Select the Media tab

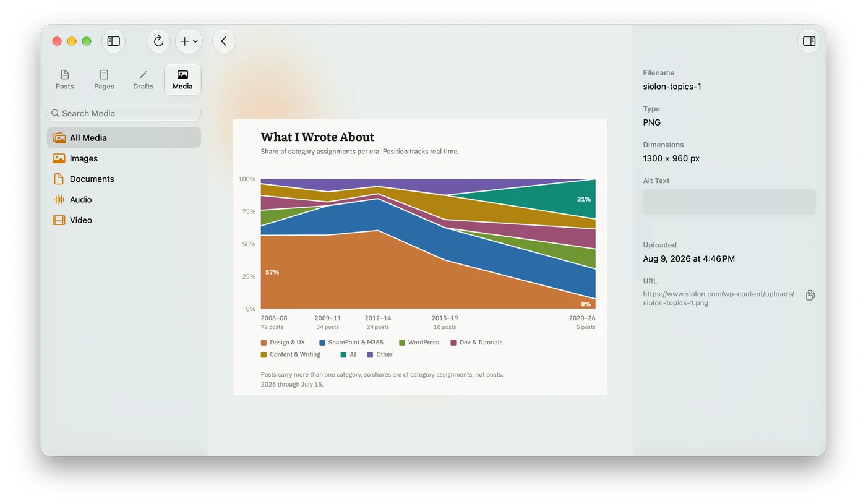[x=182, y=80]
